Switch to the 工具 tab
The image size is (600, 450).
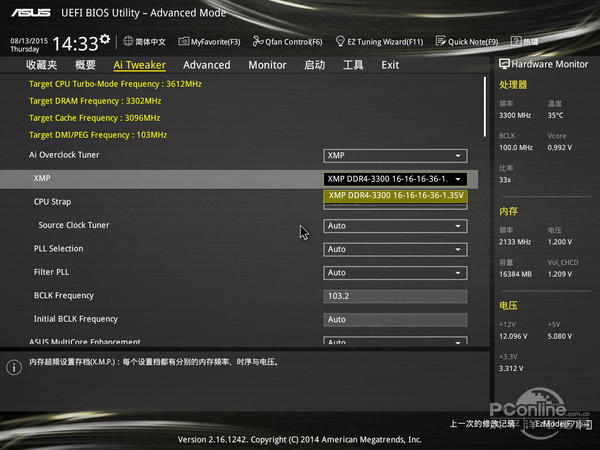(353, 65)
